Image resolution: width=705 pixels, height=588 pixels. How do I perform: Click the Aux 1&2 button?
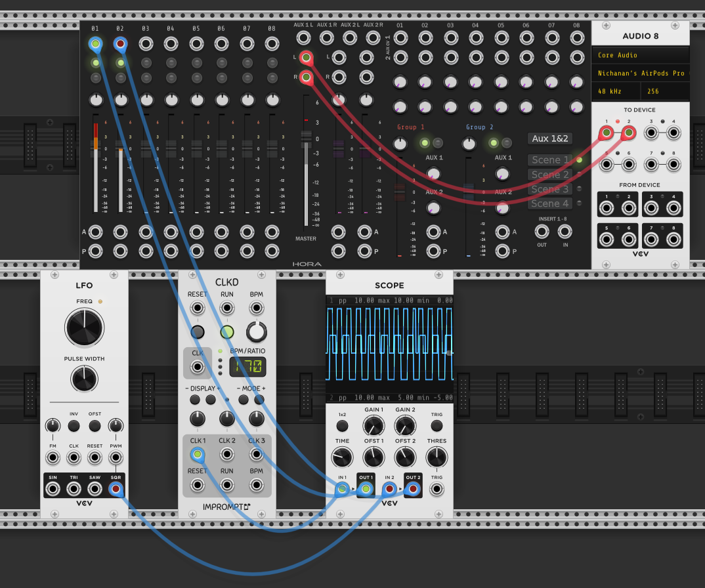coord(550,138)
